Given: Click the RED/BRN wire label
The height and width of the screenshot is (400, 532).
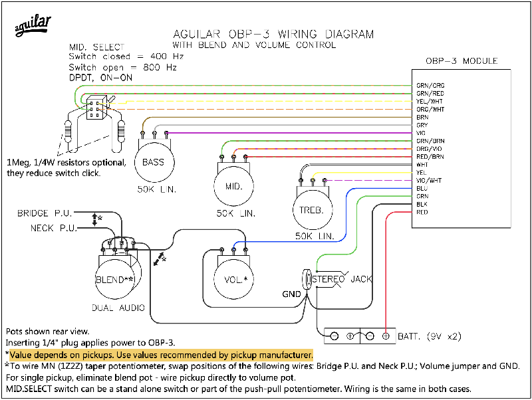Looking at the screenshot, I should click(x=430, y=157).
